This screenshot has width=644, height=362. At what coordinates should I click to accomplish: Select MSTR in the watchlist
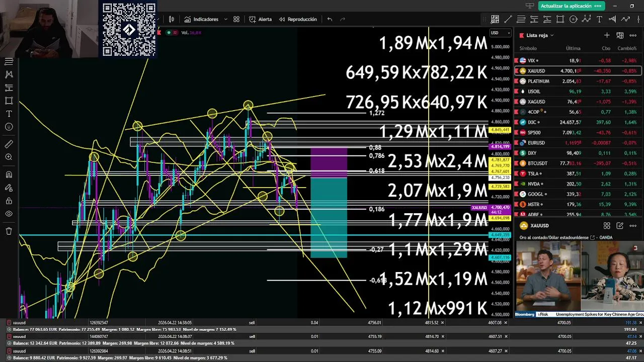point(578,204)
